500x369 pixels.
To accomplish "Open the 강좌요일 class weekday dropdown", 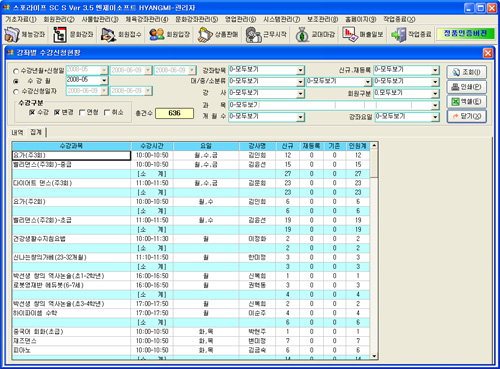I will [435, 117].
